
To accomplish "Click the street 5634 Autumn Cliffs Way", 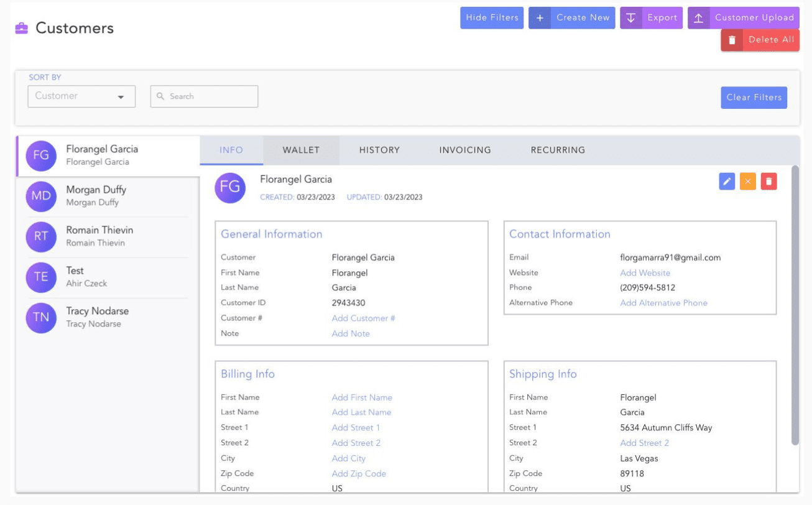I will pyautogui.click(x=666, y=428).
